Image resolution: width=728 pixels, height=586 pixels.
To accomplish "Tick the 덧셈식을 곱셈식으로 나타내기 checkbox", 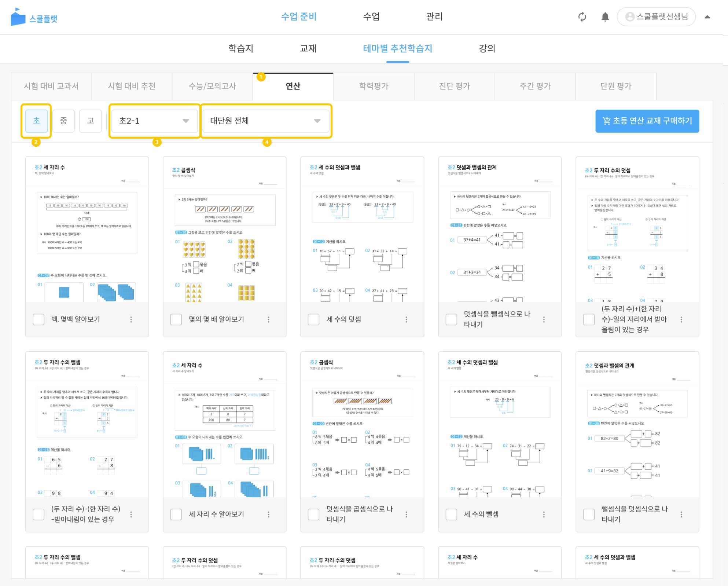I will (x=313, y=514).
